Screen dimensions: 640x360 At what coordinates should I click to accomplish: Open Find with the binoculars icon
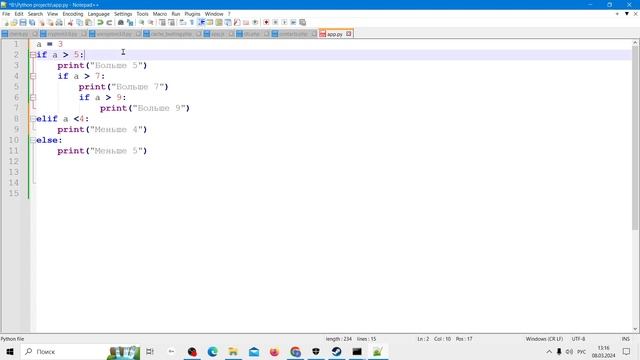click(x=120, y=22)
